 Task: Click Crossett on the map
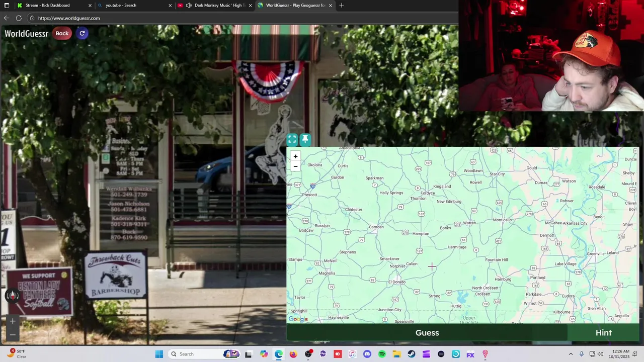[482, 294]
